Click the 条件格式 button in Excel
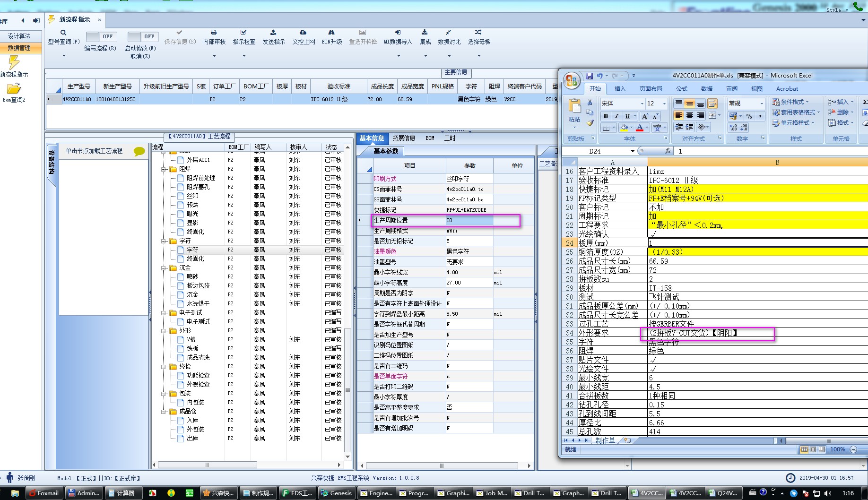This screenshot has width=868, height=500. click(x=790, y=102)
